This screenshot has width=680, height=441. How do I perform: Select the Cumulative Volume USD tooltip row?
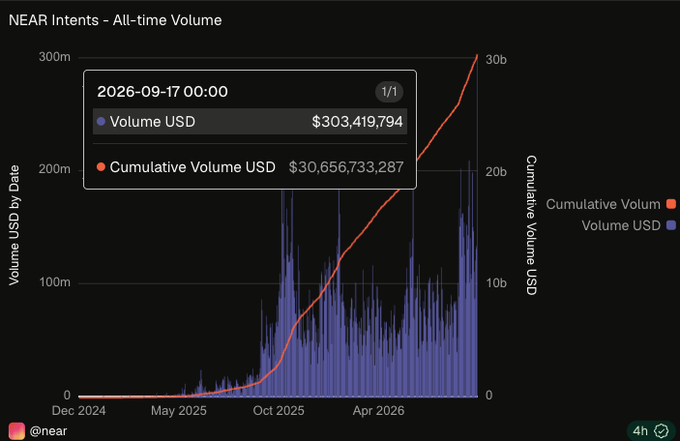pos(250,167)
